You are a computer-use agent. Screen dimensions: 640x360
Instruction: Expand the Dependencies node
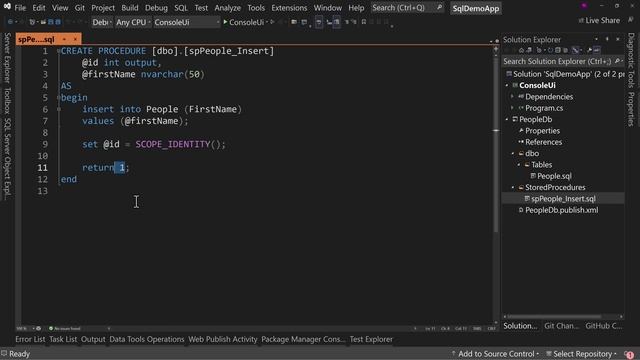[x=513, y=97]
